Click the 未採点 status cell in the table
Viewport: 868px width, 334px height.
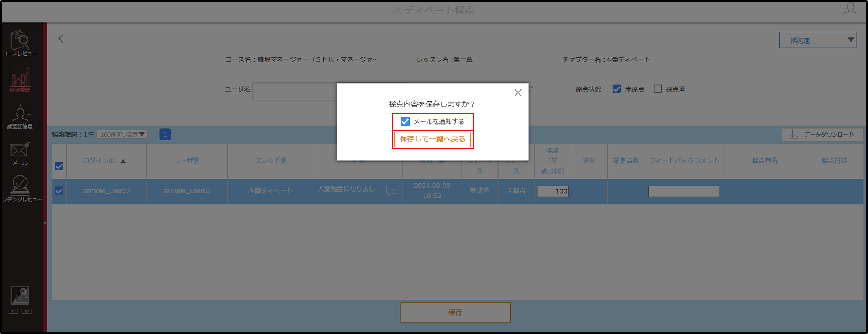[516, 191]
